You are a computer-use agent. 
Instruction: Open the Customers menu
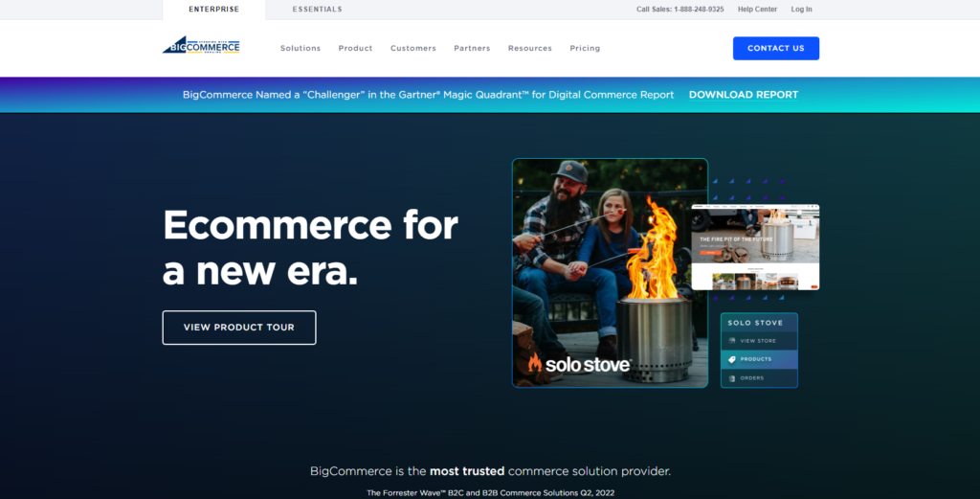click(413, 48)
